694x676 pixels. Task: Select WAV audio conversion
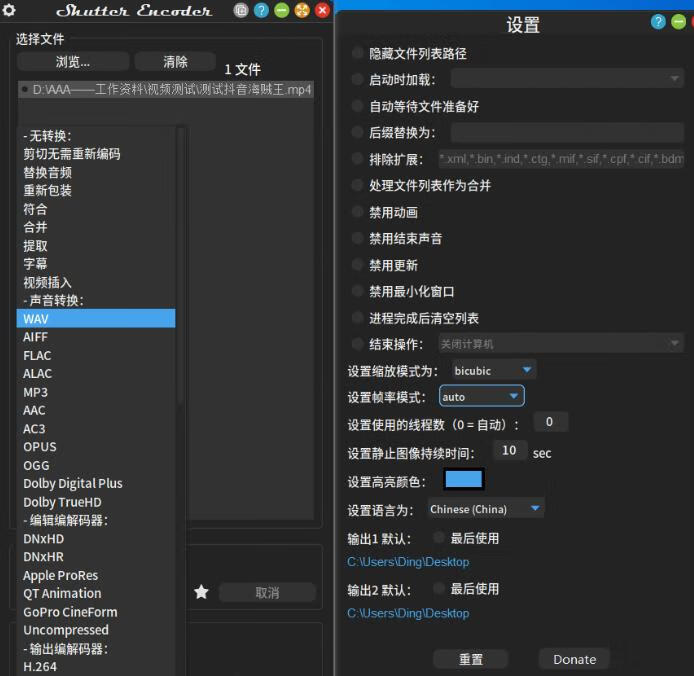tap(96, 319)
